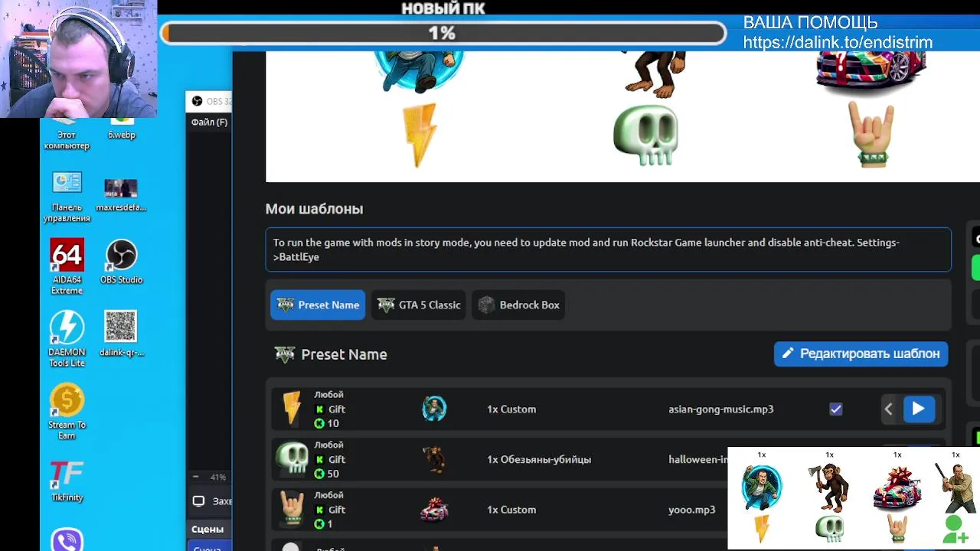Click monkey icon in Обезьяны-убийцы row
Screen dimensions: 980x551
434,459
